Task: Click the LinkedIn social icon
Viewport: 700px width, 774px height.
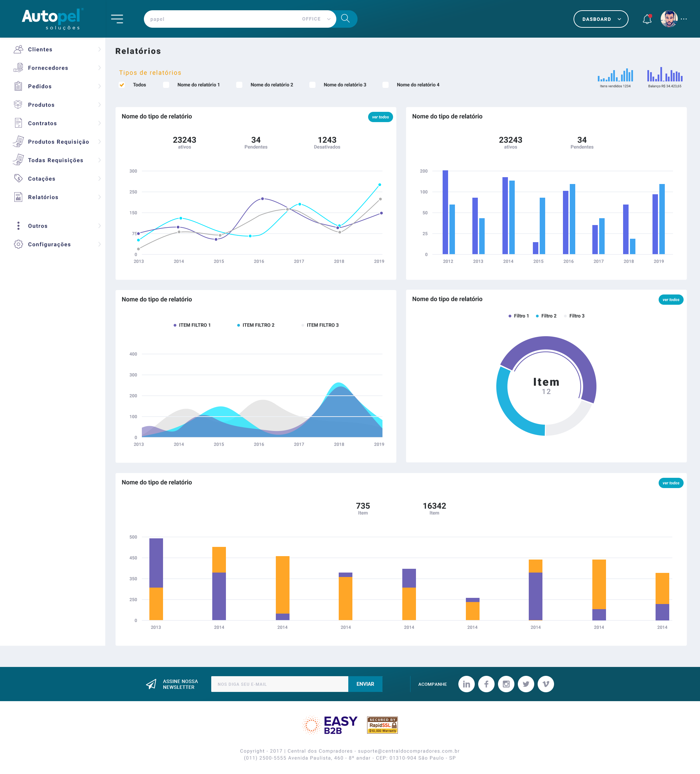Action: click(x=466, y=684)
